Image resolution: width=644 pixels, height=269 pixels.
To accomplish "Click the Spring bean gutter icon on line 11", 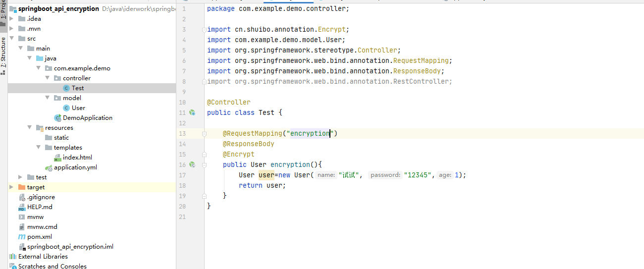I will (x=192, y=113).
